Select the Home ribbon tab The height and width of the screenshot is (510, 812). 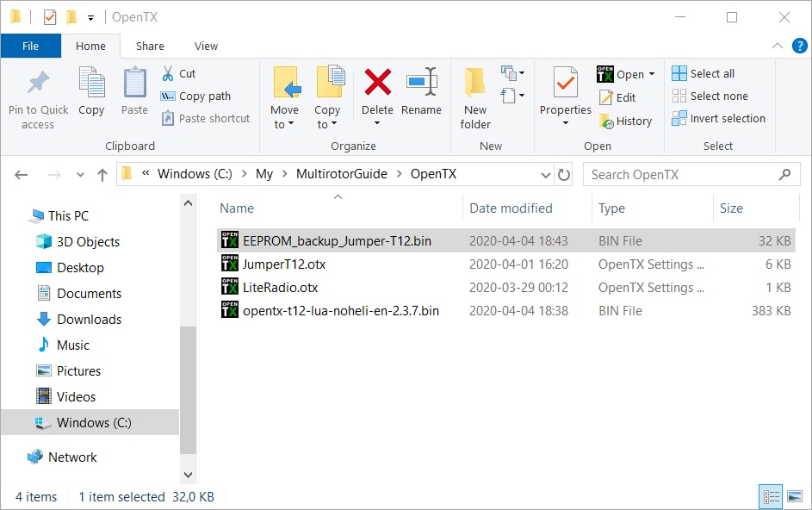pyautogui.click(x=90, y=47)
